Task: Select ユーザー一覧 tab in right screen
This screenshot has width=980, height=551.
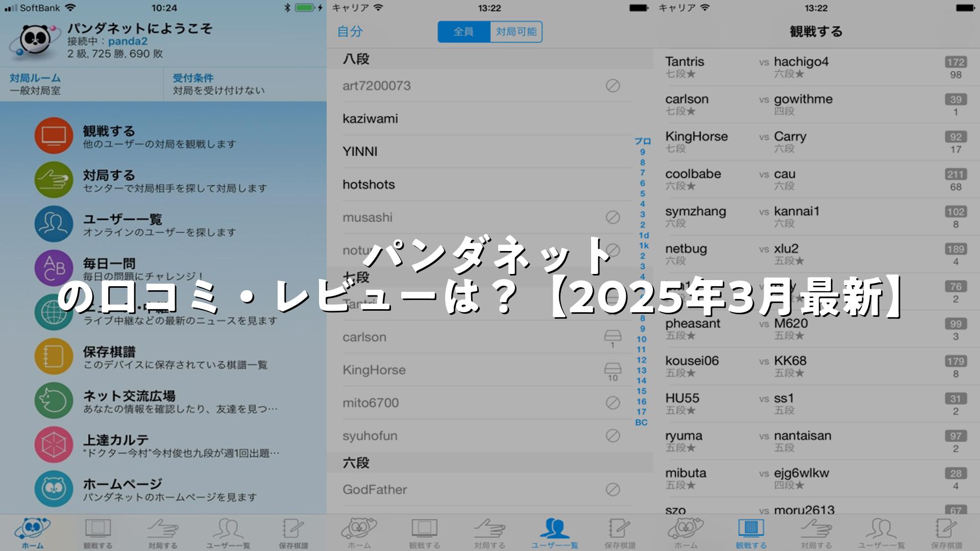Action: (x=881, y=533)
